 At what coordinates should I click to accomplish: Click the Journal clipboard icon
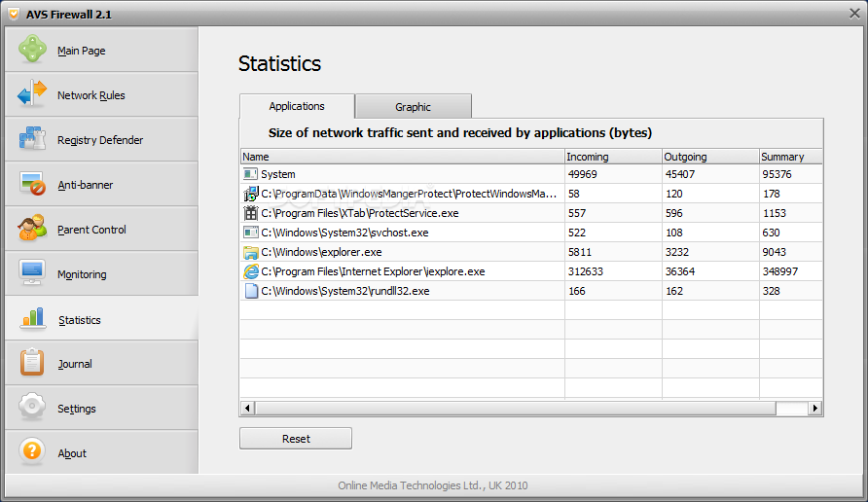point(32,363)
